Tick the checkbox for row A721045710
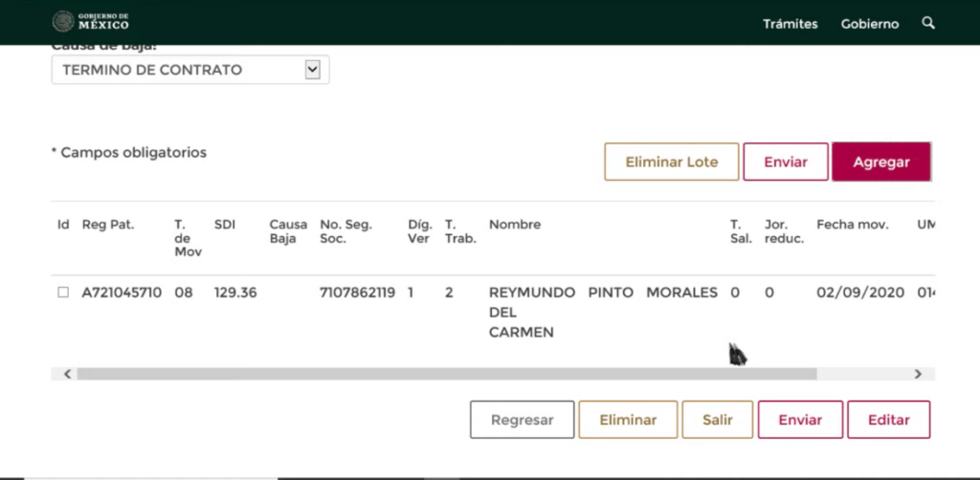The height and width of the screenshot is (480, 980). [x=63, y=293]
